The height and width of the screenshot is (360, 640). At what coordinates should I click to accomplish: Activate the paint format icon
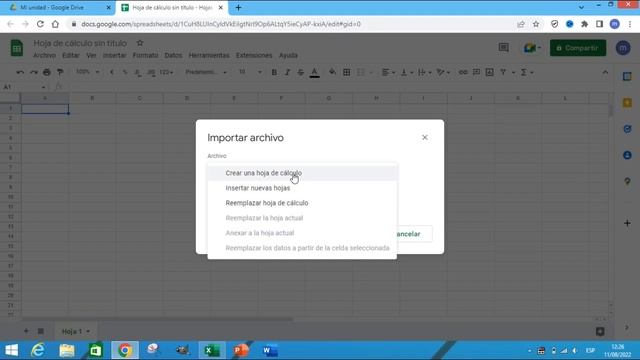tap(60, 72)
